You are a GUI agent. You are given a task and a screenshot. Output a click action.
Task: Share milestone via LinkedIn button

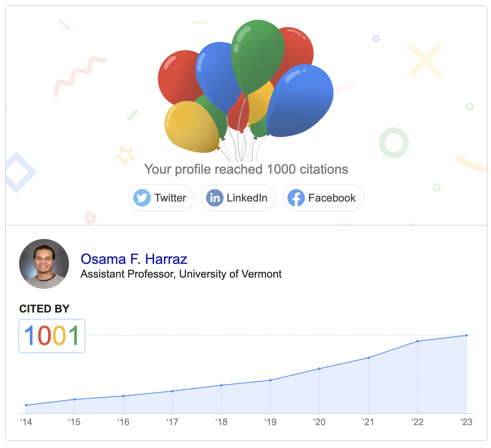[x=238, y=198]
